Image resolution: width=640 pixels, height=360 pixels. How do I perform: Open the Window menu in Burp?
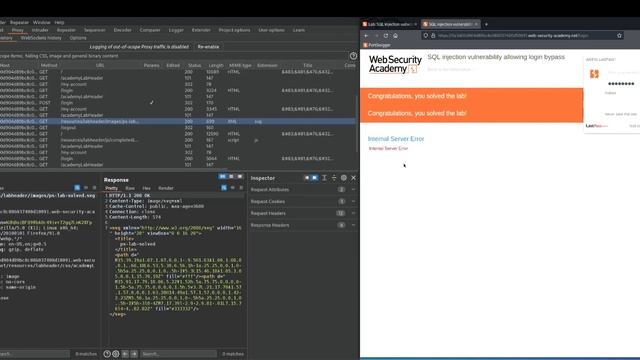point(41,22)
